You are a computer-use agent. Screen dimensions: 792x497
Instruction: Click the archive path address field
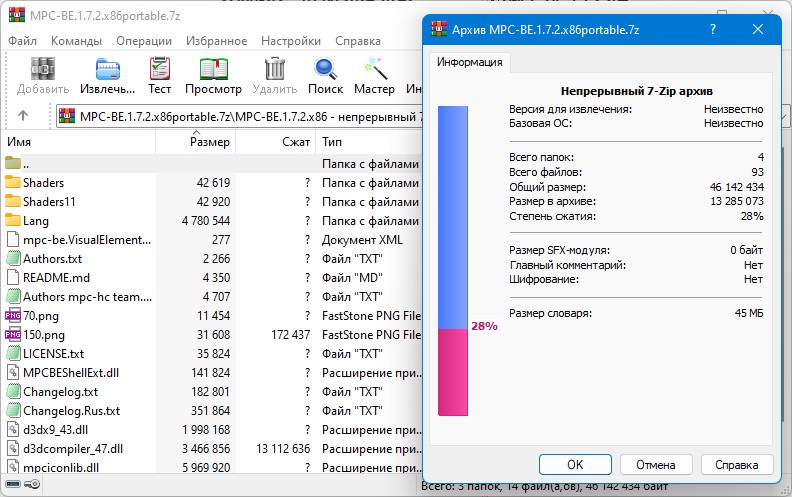click(239, 116)
